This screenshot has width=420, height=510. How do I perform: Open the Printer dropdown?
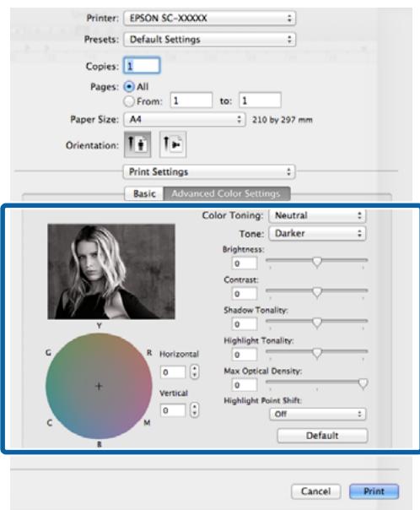[x=209, y=18]
